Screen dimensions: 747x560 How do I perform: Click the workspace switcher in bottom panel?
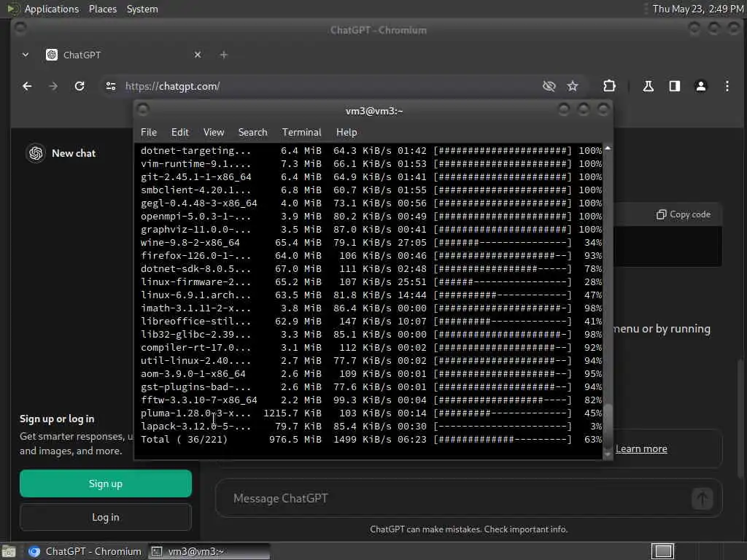click(662, 551)
